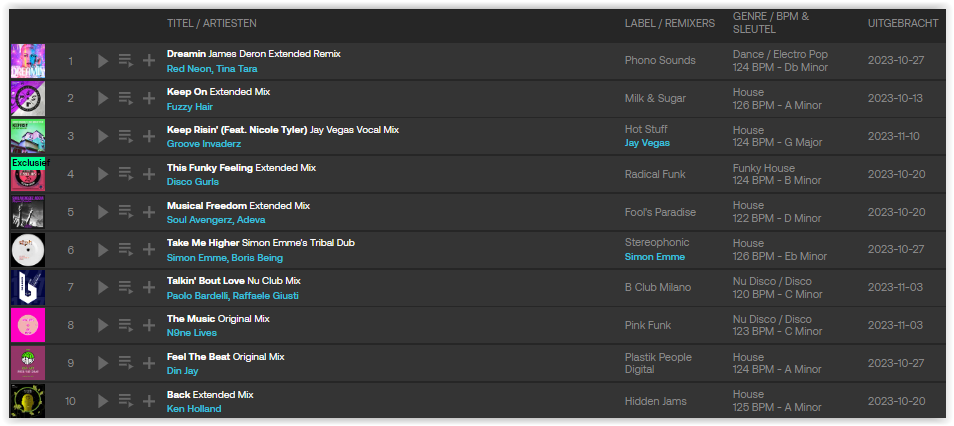Open the pink The Music cover thumbnail
This screenshot has width=954, height=426.
28,325
